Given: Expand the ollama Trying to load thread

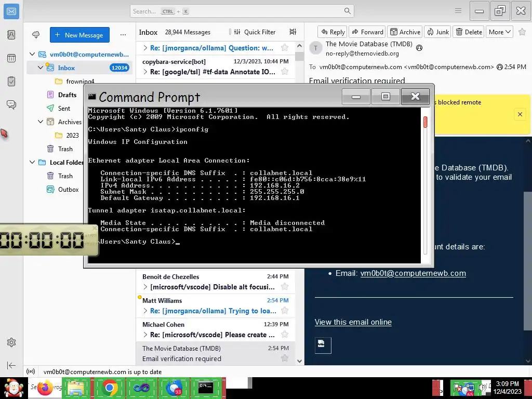Looking at the screenshot, I should [x=145, y=311].
